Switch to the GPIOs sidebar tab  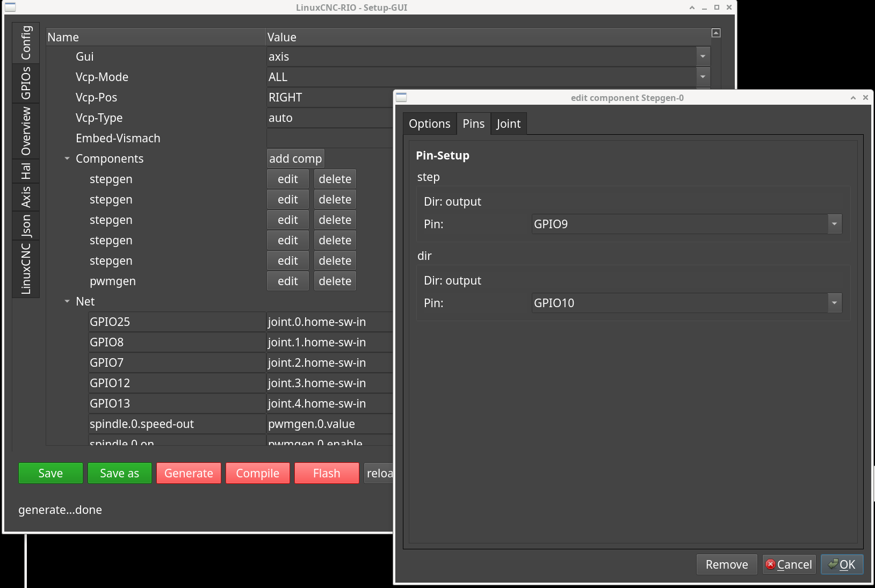click(26, 83)
